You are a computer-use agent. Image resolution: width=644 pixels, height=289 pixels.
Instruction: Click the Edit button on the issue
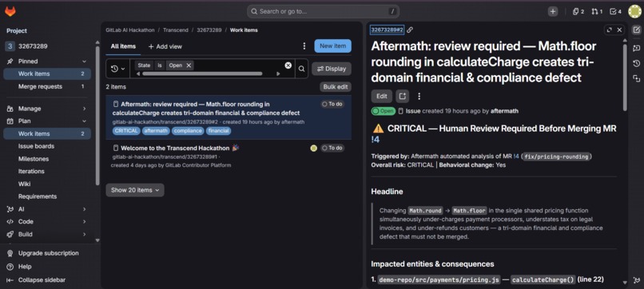click(x=382, y=96)
